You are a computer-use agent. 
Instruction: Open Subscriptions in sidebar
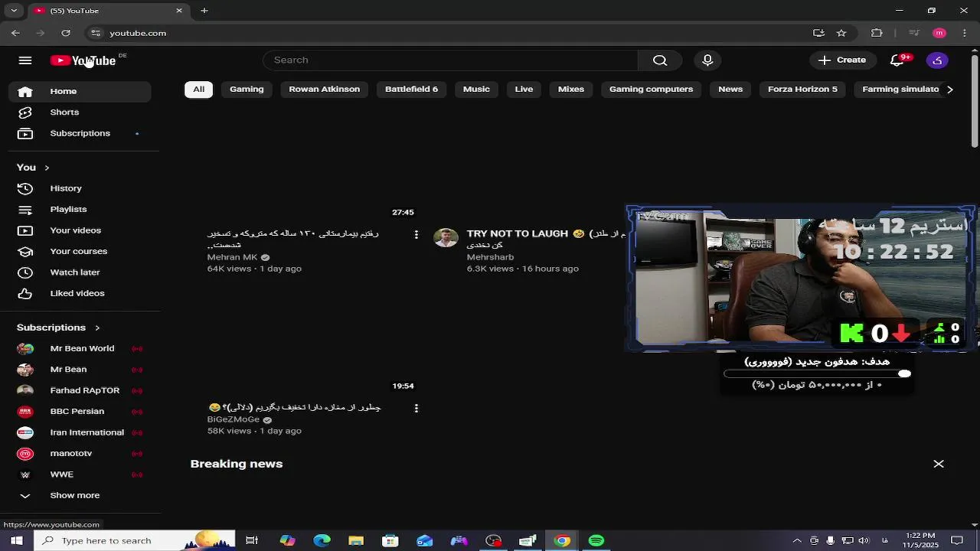pyautogui.click(x=80, y=133)
